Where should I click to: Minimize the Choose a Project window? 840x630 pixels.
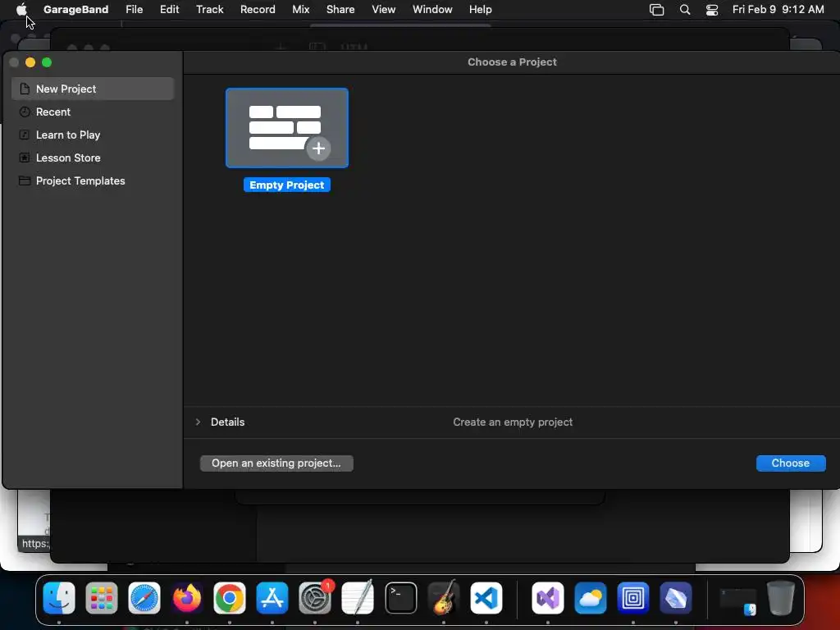coord(30,62)
